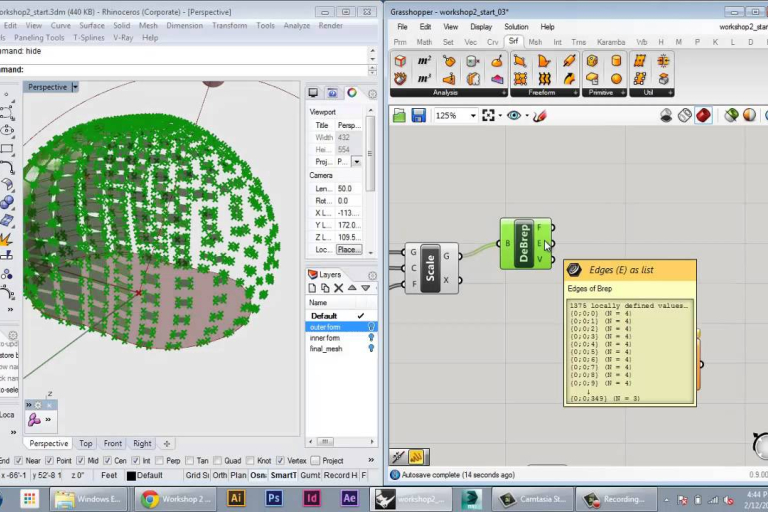Click the box-corners icon in Analysis panel
Image resolution: width=768 pixels, height=512 pixels.
click(x=400, y=61)
